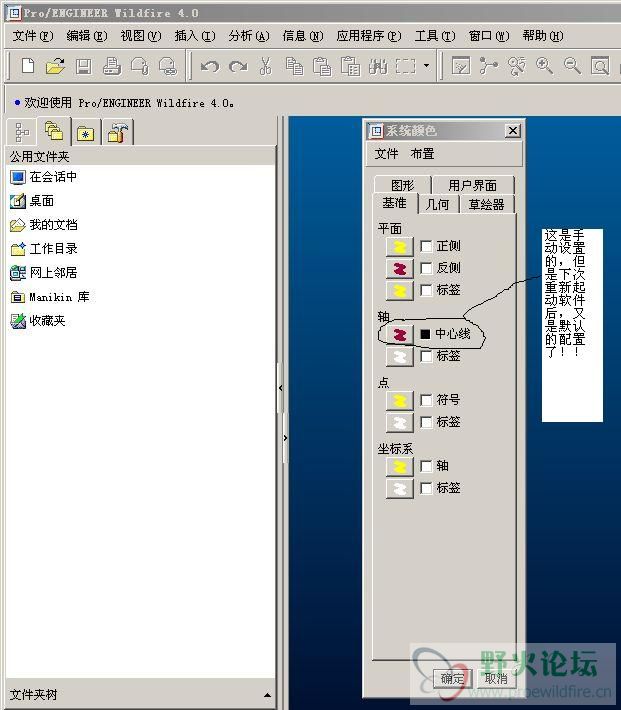Image resolution: width=621 pixels, height=710 pixels.
Task: Open the 视图(V) menu
Action: 140,35
